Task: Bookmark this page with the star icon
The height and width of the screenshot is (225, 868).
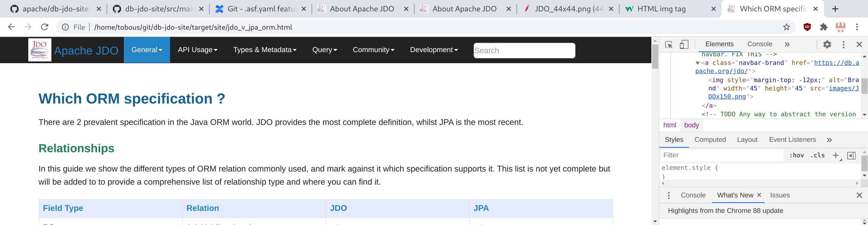Action: coord(787,27)
